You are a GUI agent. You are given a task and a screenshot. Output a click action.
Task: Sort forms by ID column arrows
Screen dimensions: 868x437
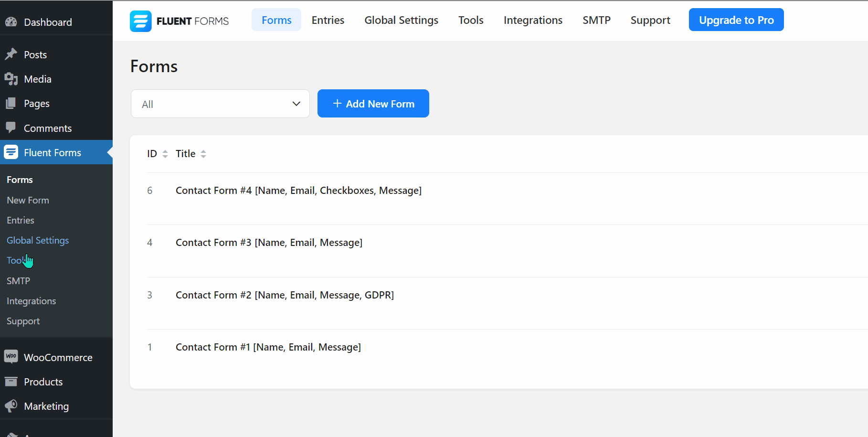[165, 154]
